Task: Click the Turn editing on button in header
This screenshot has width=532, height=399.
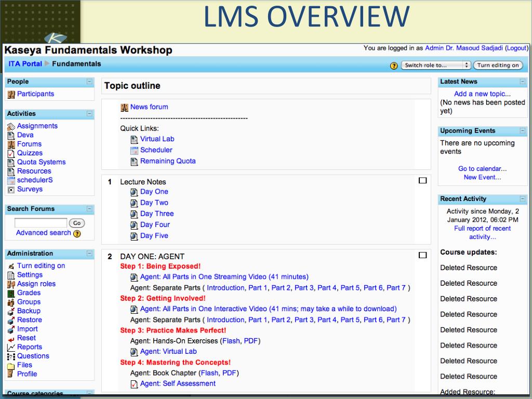Action: (498, 65)
